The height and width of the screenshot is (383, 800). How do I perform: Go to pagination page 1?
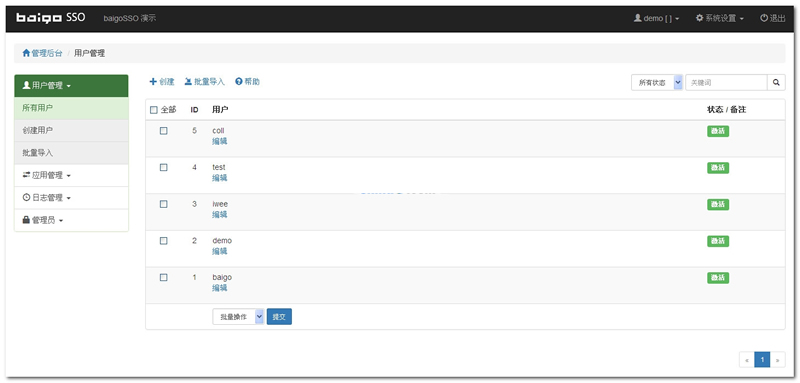762,360
